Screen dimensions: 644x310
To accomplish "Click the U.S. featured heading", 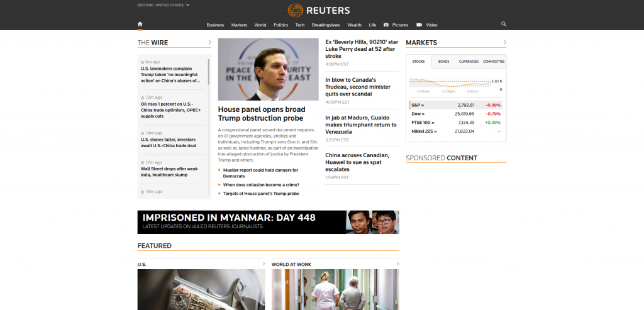I will click(142, 265).
